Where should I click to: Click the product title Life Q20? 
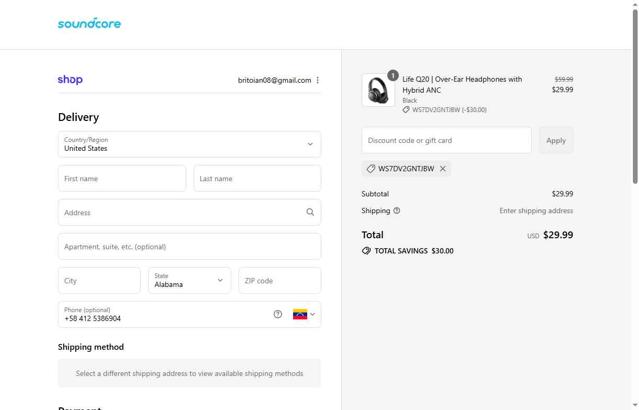click(x=462, y=85)
